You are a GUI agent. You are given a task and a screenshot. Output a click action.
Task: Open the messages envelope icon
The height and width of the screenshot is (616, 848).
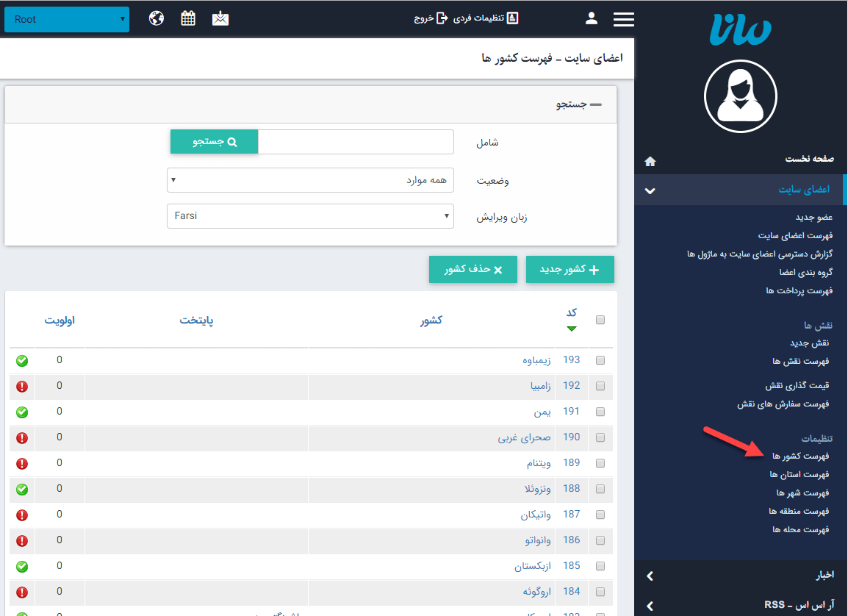coord(220,18)
